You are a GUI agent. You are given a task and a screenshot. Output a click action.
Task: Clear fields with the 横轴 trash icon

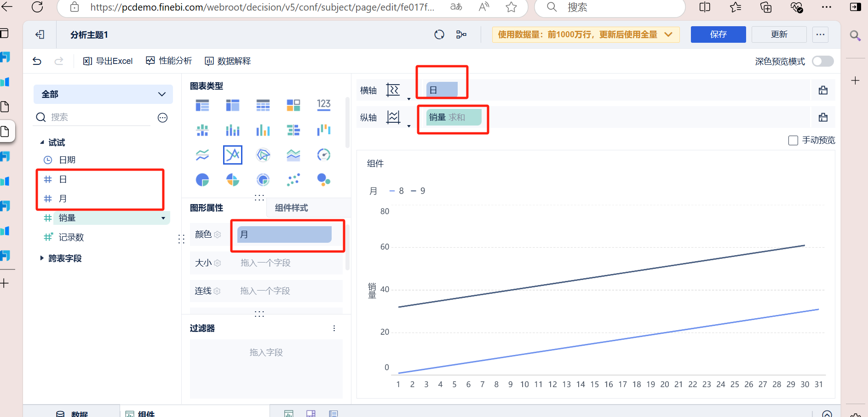tap(823, 90)
